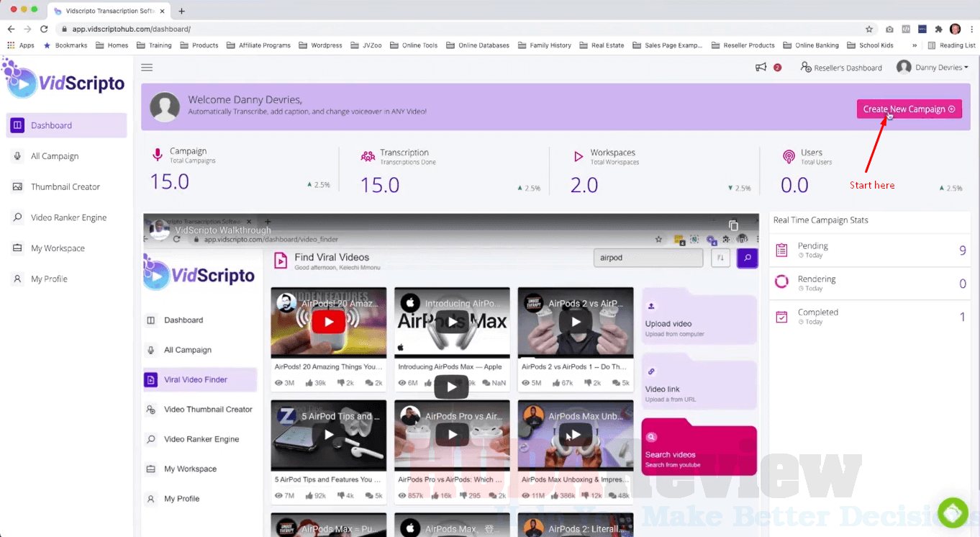Viewport: 980px width, 537px height.
Task: Open My Profile in the sidebar
Action: 67,279
